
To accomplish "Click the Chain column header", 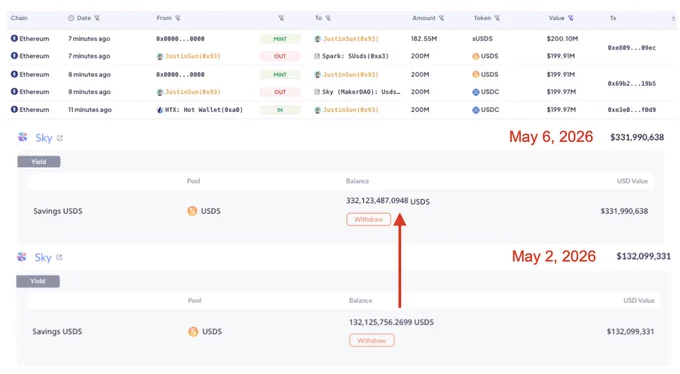I will (x=19, y=18).
